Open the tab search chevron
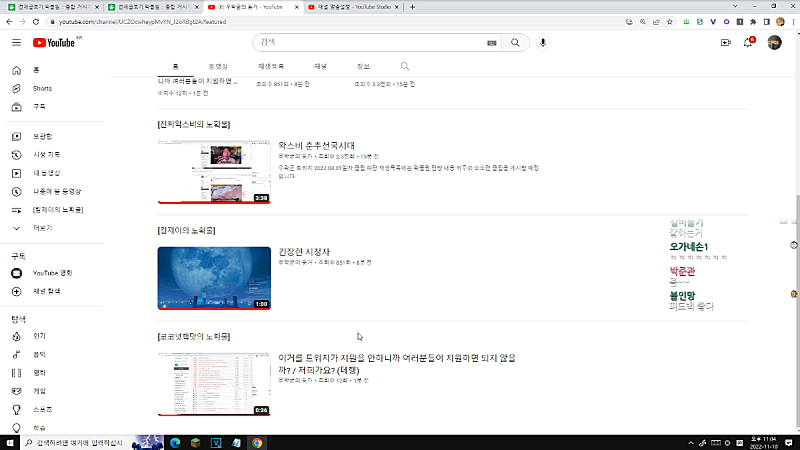Viewport: 800px width, 450px height. click(x=735, y=7)
